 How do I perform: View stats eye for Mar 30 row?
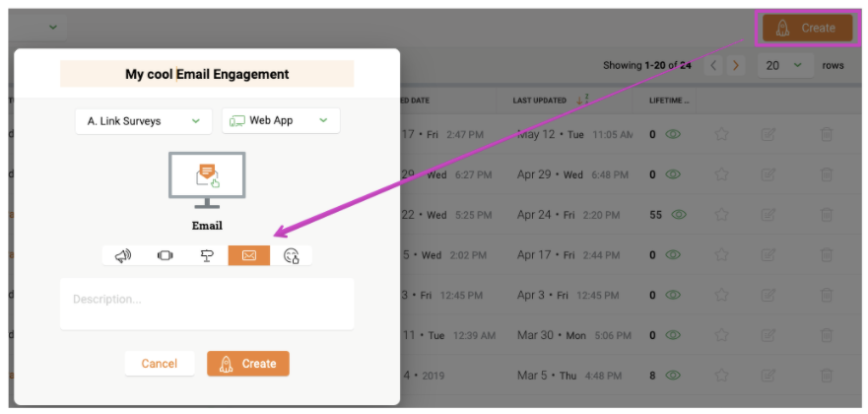(x=673, y=335)
